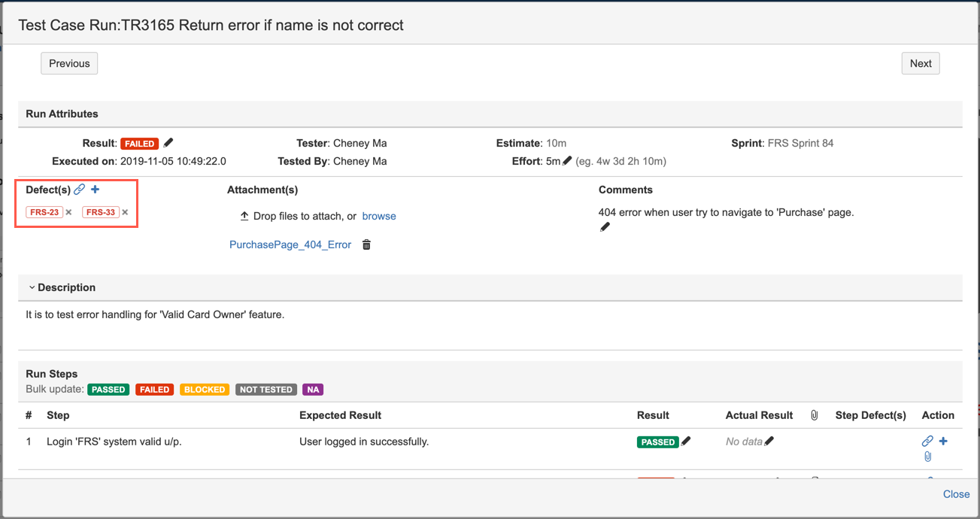
Task: Go to the Previous test run
Action: coord(69,63)
